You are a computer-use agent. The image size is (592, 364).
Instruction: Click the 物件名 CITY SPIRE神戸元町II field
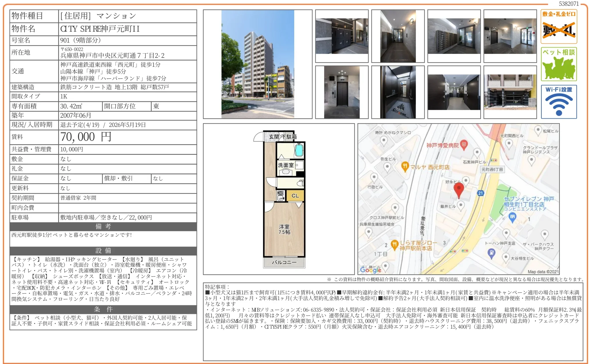point(100,29)
